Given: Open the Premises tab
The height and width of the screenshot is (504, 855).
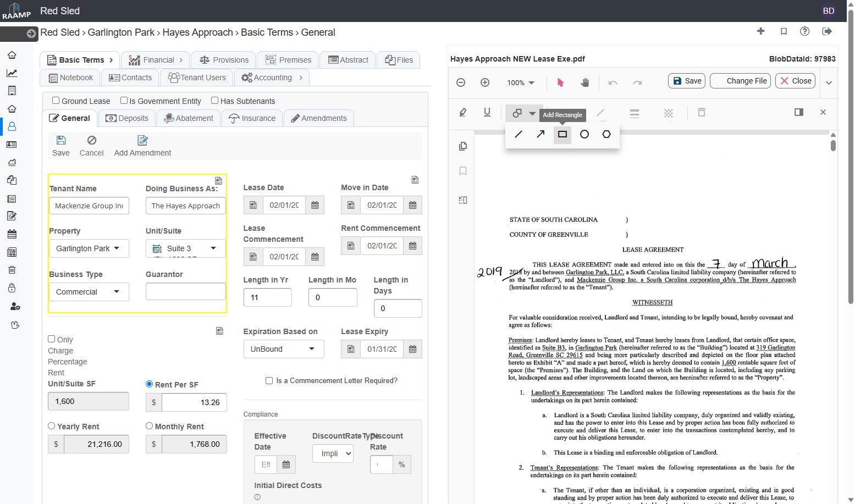Looking at the screenshot, I should [288, 60].
